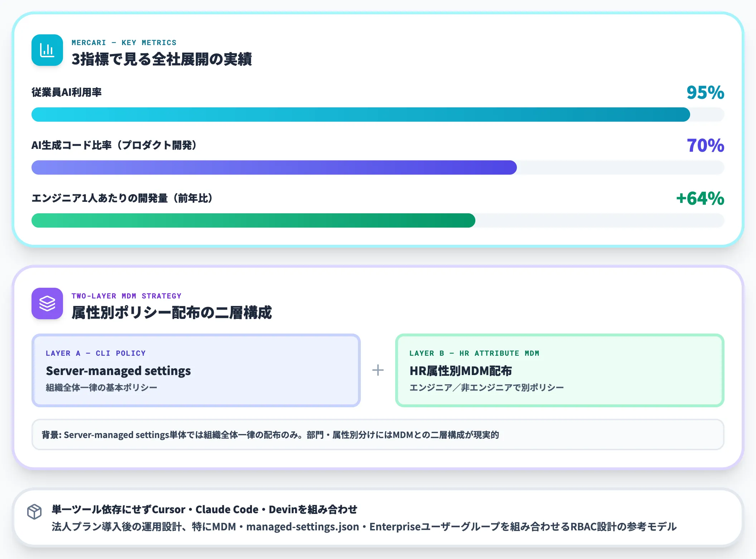Click the heading 属性別ポリシー配布の二層構成
Image resolution: width=756 pixels, height=559 pixels.
(172, 312)
